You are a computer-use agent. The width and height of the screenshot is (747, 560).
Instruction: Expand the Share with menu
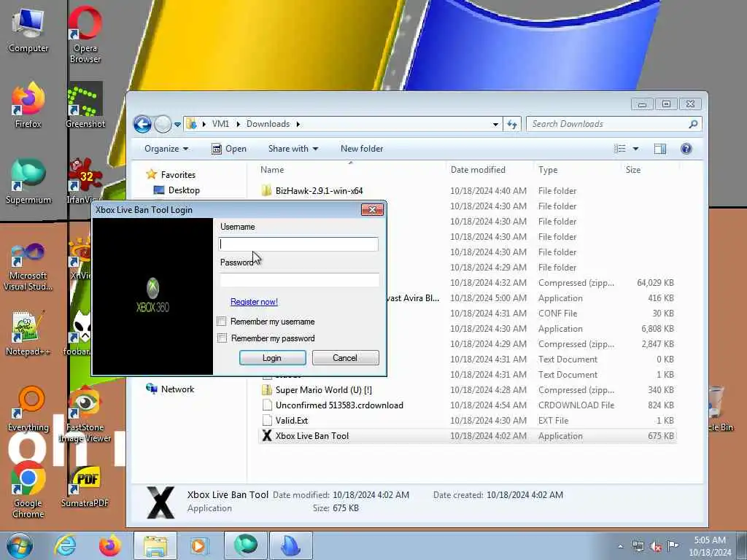[x=293, y=149]
